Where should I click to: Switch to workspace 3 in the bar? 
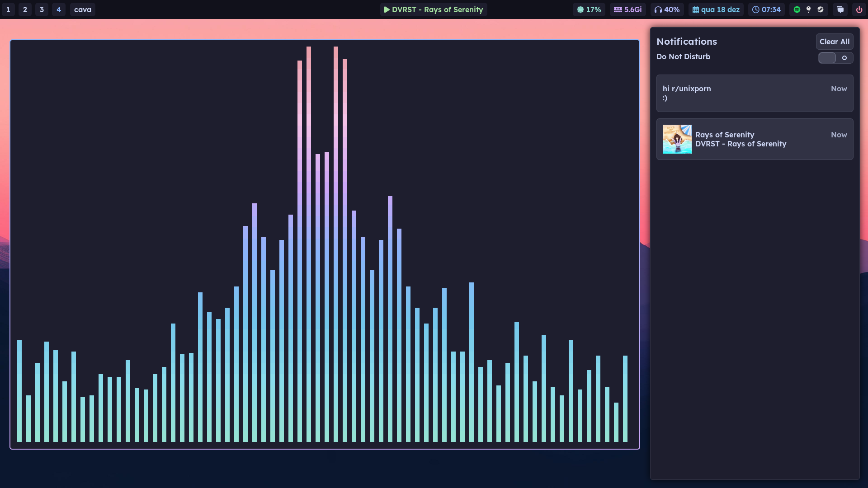click(42, 9)
